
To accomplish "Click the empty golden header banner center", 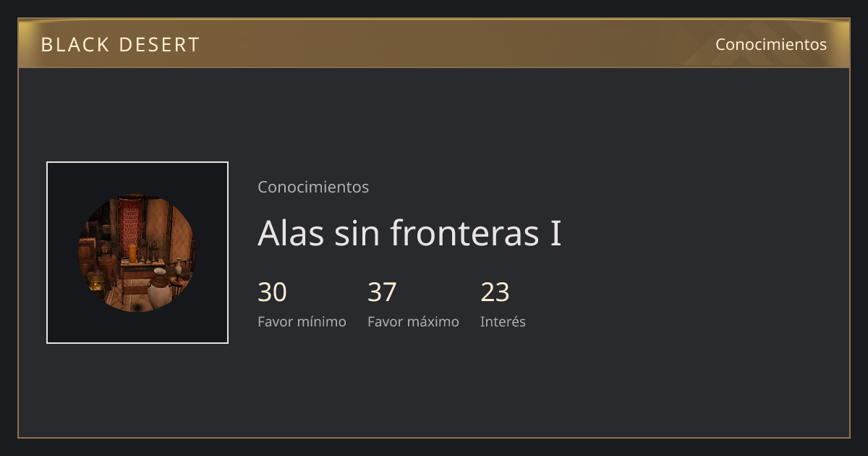I will click(x=434, y=43).
